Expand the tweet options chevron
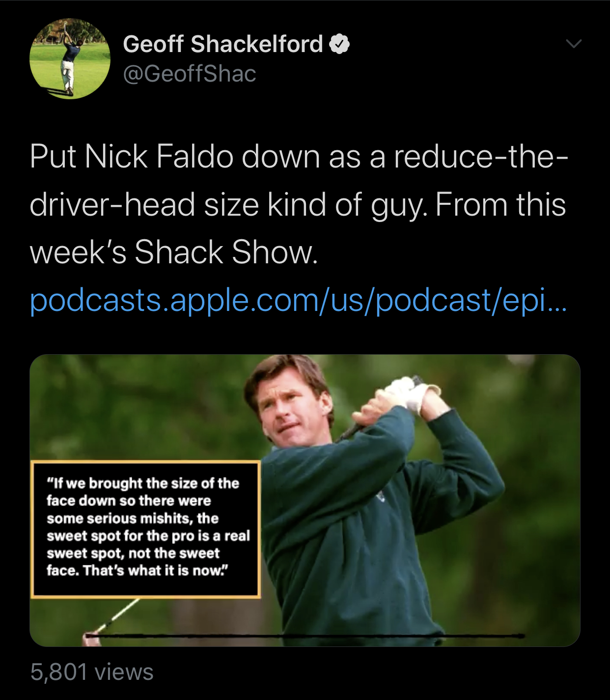Viewport: 610px width, 700px height. point(574,44)
